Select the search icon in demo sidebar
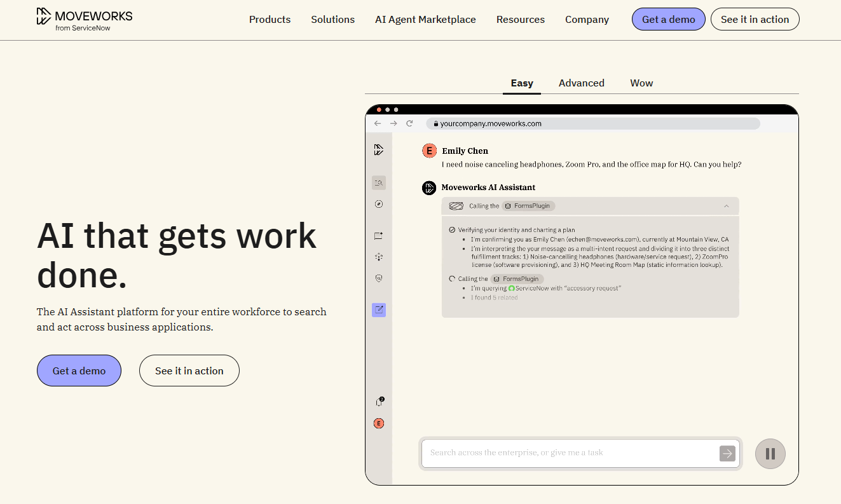 coord(379,183)
